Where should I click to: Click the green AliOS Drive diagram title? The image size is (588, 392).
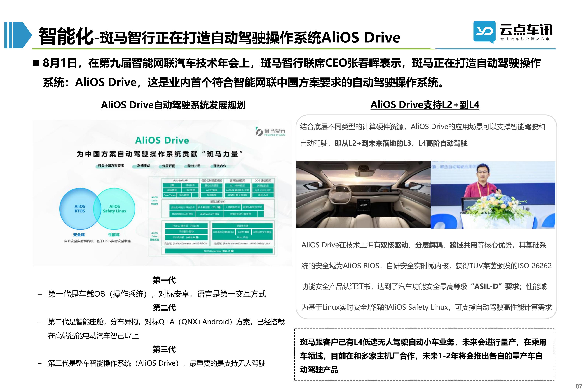[162, 140]
